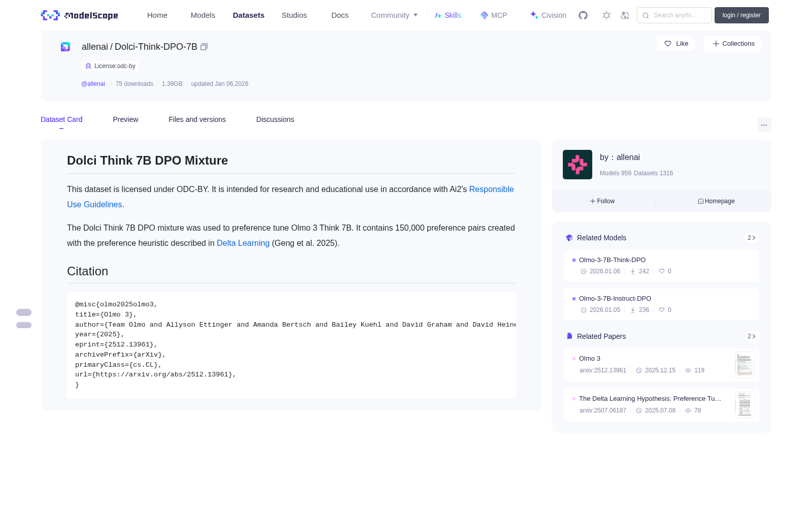
Task: Select the Dataset Card tab
Action: 61,119
